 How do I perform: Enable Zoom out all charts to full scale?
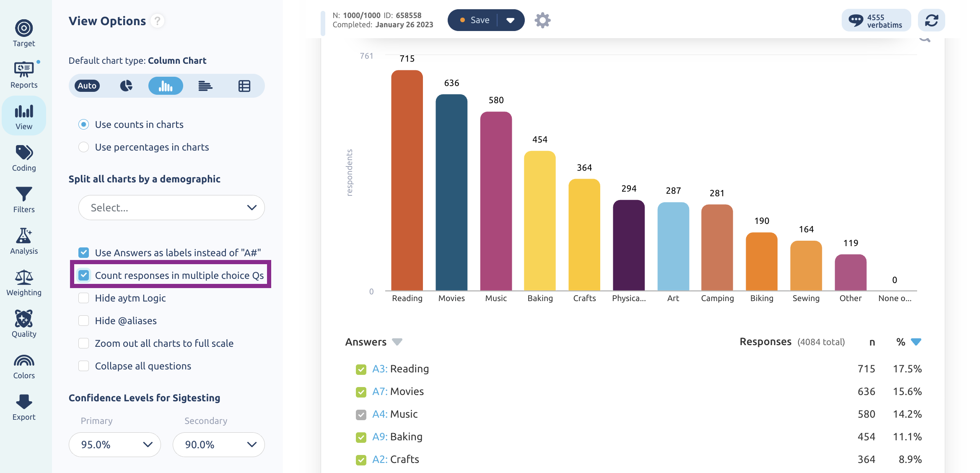pyautogui.click(x=84, y=343)
